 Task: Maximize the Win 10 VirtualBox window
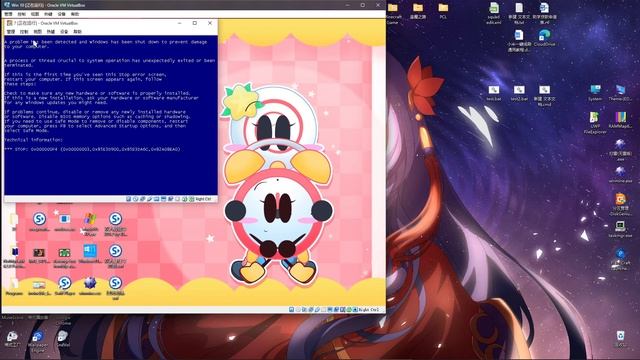coord(362,5)
